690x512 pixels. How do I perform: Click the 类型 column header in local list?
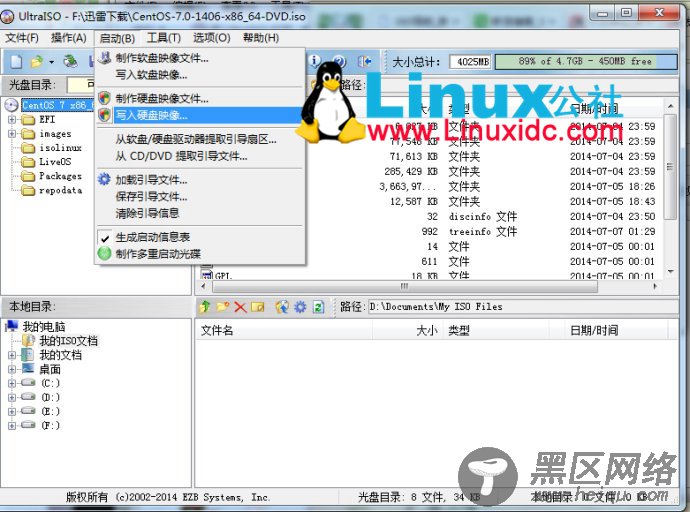497,330
